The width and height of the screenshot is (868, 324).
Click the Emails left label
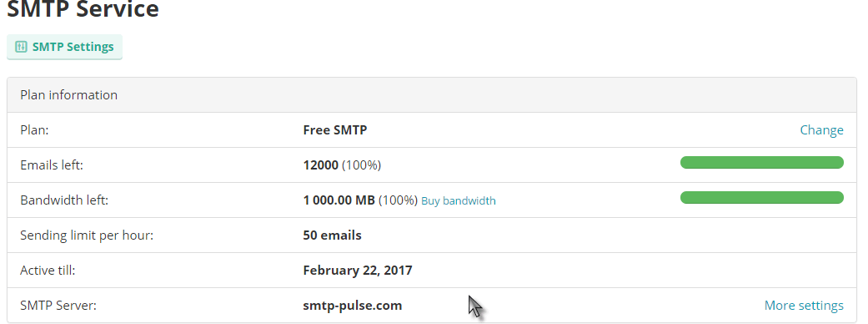coord(52,165)
